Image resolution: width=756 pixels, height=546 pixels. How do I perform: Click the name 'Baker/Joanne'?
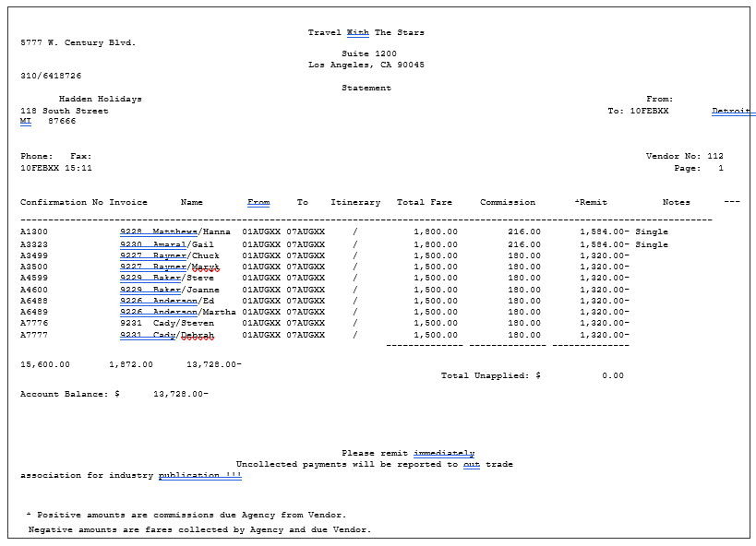(x=186, y=290)
